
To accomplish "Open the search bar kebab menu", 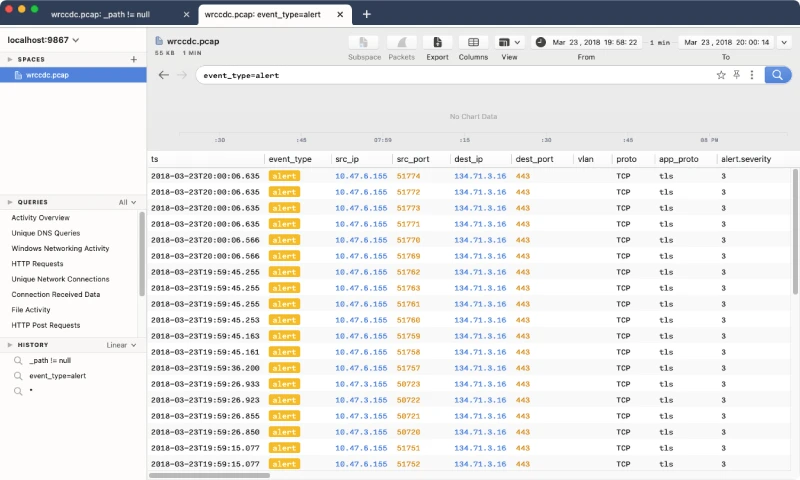I will coord(752,75).
